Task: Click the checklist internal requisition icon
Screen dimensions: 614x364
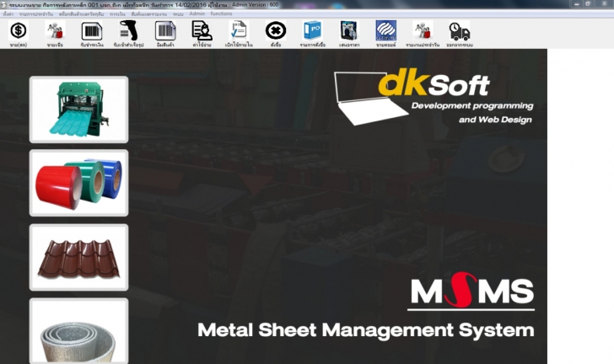Action: click(239, 30)
